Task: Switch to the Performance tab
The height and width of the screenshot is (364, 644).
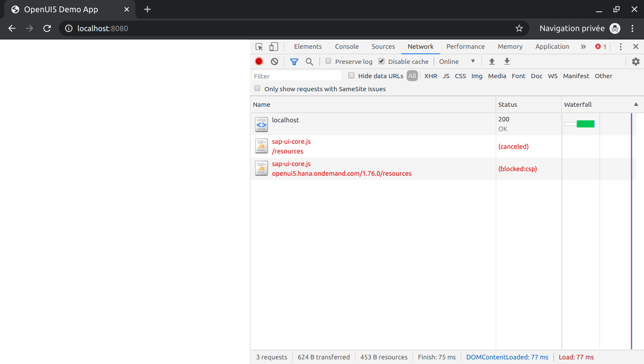Action: point(465,47)
